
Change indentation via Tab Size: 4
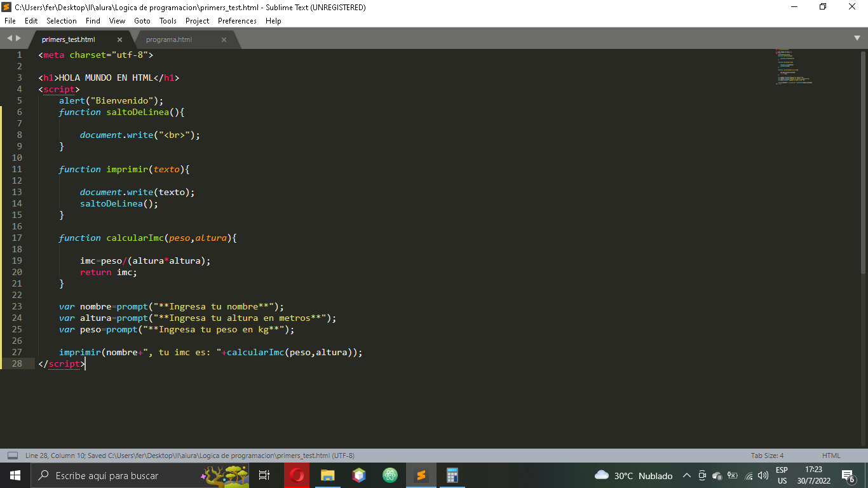[x=767, y=456]
